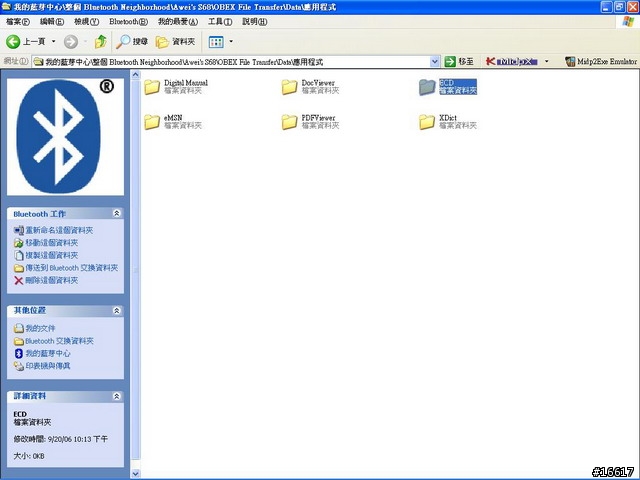
Task: Click the Bluetooth icon beside 我的藍芽中心
Action: click(x=18, y=353)
